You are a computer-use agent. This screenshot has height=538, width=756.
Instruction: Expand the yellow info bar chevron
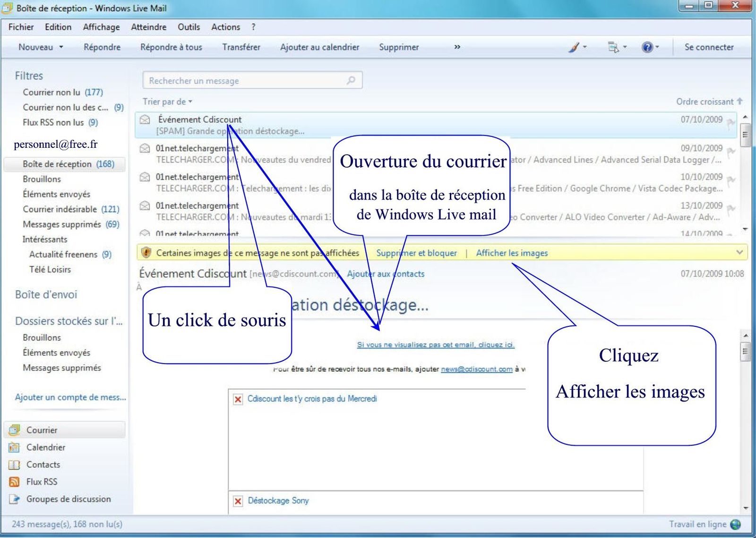click(739, 253)
